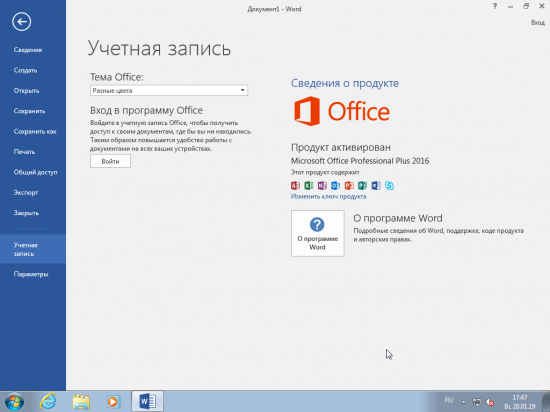
Task: Click the Войти button
Action: coord(110,161)
